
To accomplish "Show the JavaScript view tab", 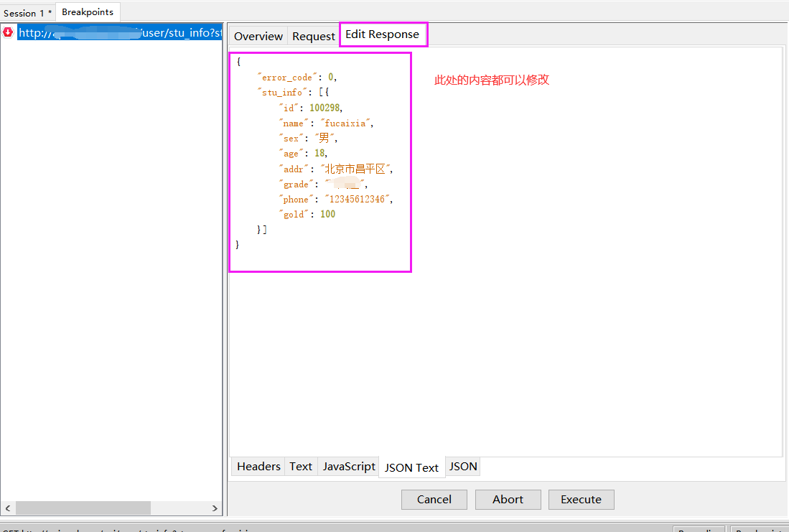I will 349,467.
